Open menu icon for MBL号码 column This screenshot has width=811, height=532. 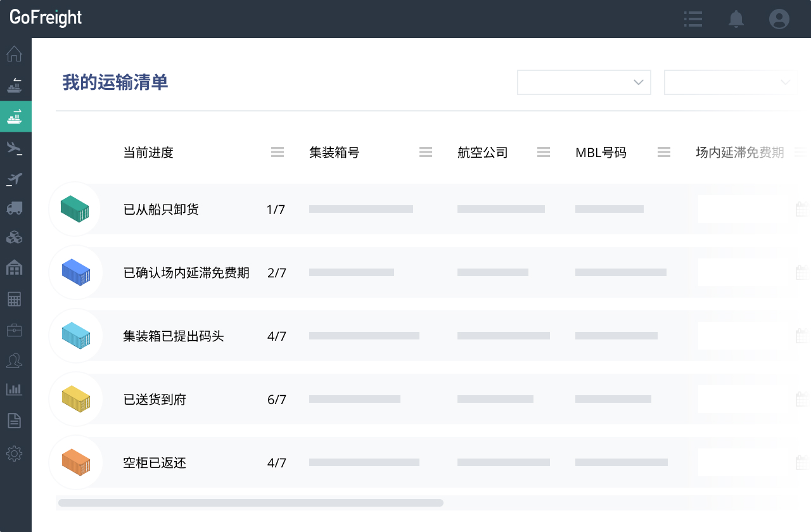(x=664, y=152)
